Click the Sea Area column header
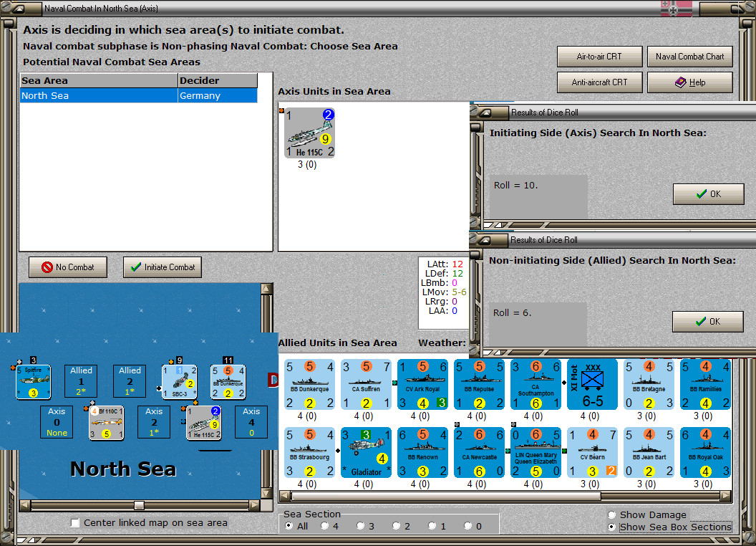Image resolution: width=756 pixels, height=546 pixels. (99, 81)
